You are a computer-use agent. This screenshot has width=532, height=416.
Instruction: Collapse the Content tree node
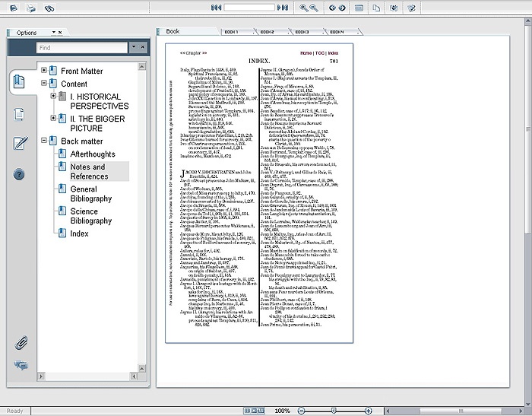pyautogui.click(x=44, y=83)
